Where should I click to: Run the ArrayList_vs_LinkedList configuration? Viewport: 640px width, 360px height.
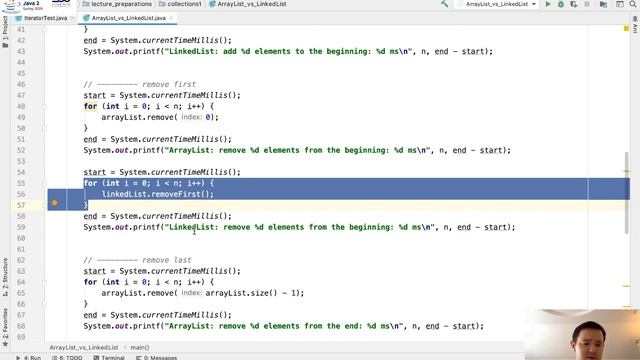(548, 4)
